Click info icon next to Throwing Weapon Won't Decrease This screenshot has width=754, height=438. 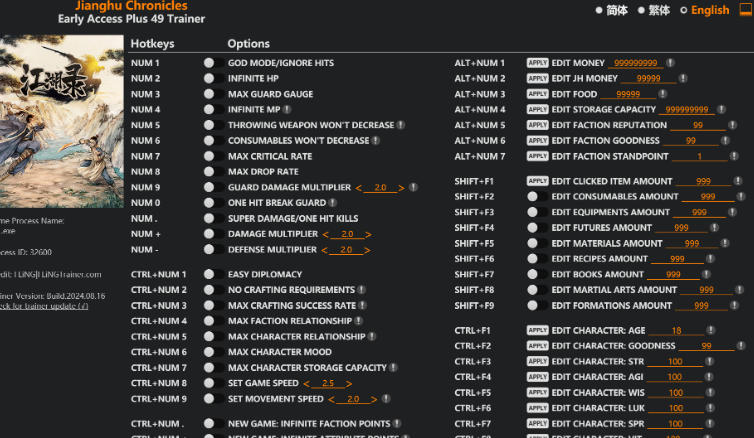400,126
